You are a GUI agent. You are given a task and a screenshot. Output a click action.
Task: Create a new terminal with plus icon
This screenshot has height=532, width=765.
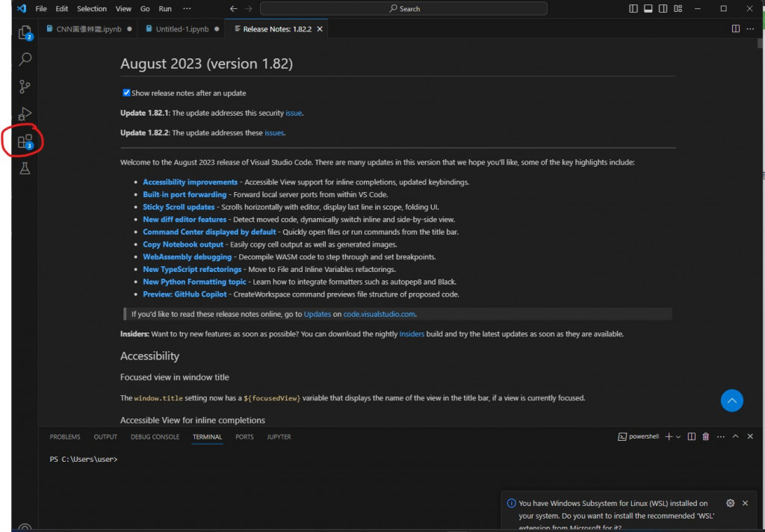669,437
